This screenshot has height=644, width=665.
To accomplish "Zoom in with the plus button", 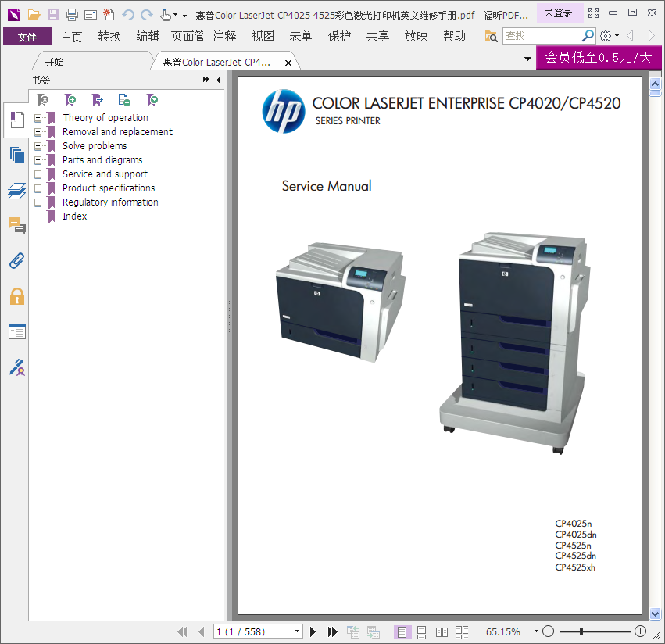I will [640, 631].
